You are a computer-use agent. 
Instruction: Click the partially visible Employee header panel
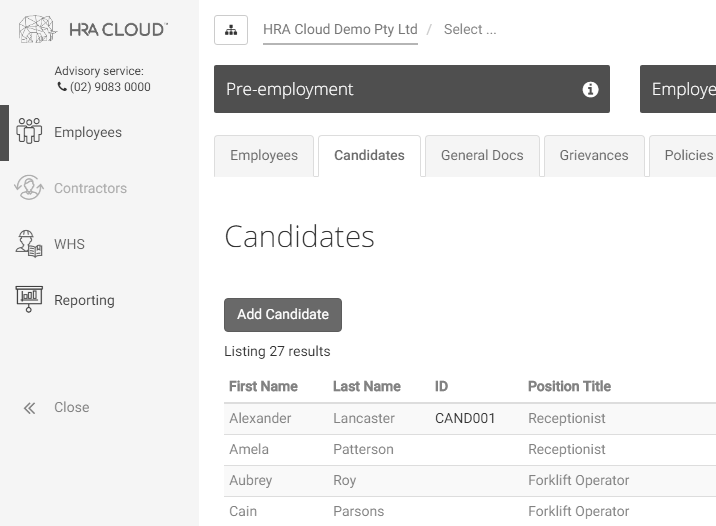678,89
